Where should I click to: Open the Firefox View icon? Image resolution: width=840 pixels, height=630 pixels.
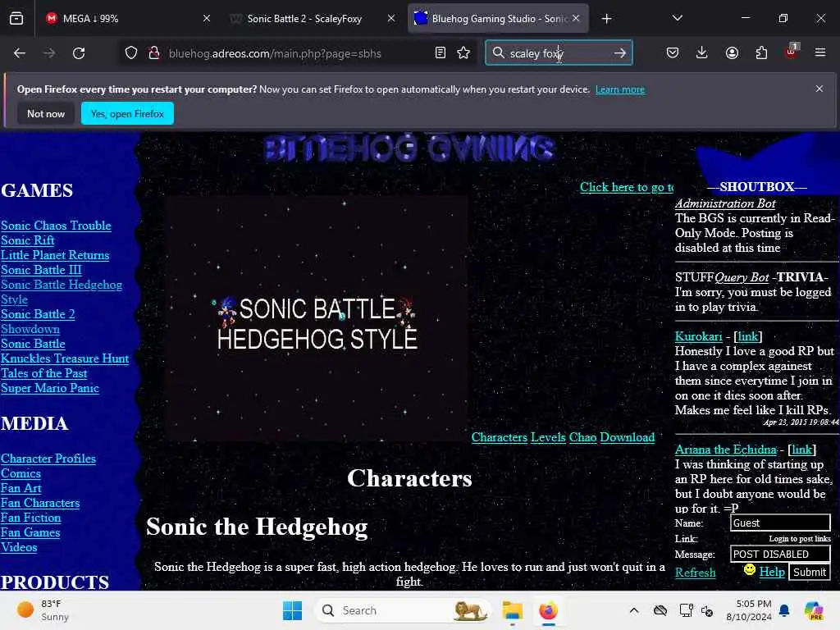[16, 19]
